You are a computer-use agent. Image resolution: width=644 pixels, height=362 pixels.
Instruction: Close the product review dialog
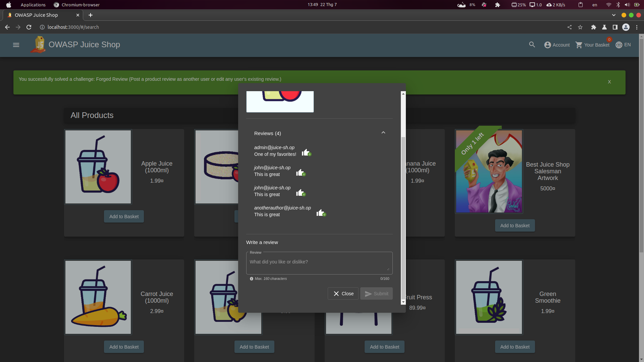(x=343, y=294)
